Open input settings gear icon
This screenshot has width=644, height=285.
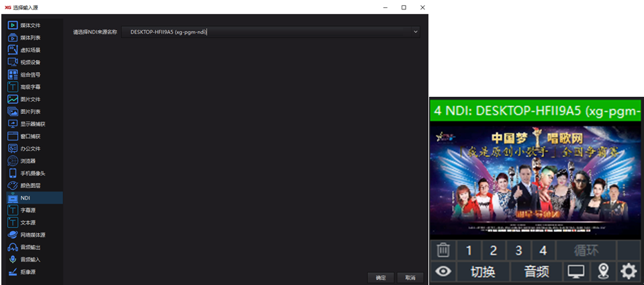pos(629,272)
